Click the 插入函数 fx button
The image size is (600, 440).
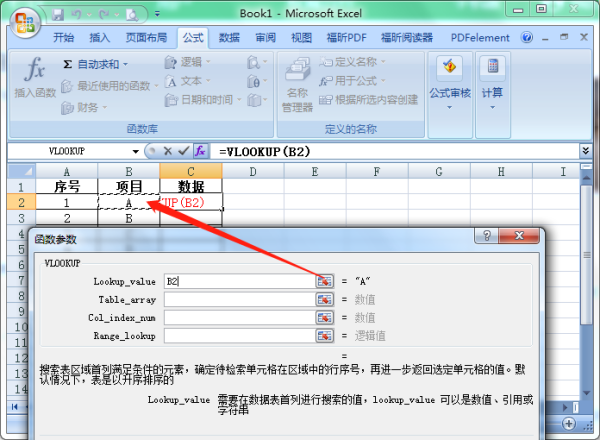tap(35, 77)
